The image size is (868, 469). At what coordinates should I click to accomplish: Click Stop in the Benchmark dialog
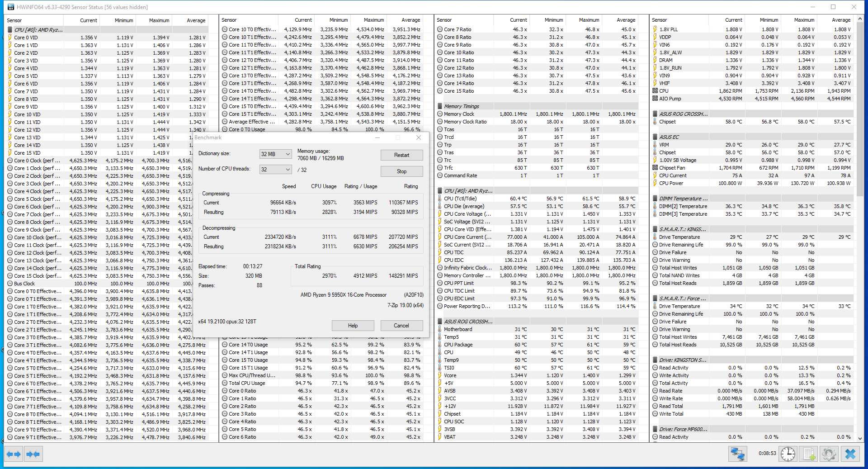[x=401, y=171]
